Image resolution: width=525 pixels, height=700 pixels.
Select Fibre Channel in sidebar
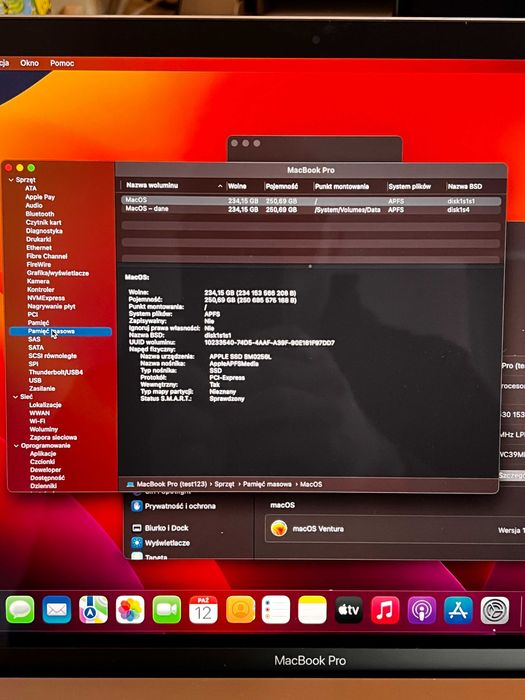[47, 256]
